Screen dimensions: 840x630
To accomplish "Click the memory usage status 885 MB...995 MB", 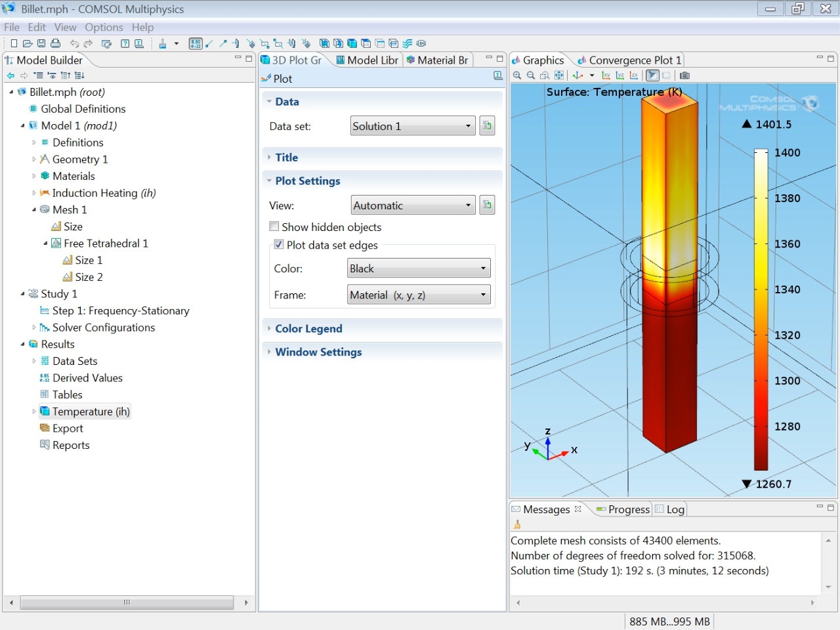I will (x=669, y=621).
